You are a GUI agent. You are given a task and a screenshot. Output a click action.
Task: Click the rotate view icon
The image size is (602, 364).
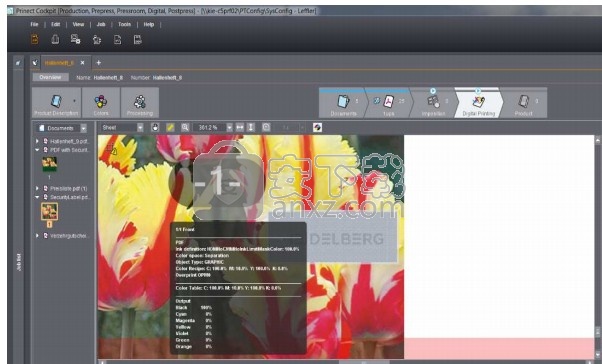point(266,127)
